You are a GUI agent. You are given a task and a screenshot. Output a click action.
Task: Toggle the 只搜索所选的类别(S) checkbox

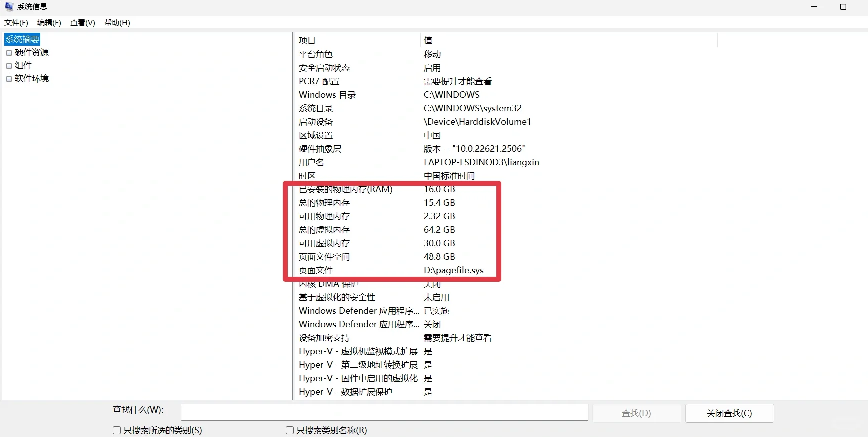117,430
